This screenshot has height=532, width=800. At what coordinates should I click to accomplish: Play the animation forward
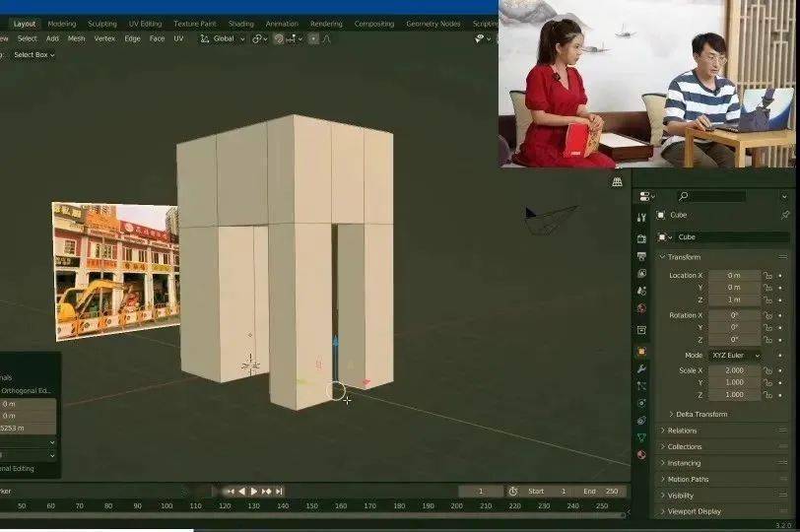(x=254, y=492)
